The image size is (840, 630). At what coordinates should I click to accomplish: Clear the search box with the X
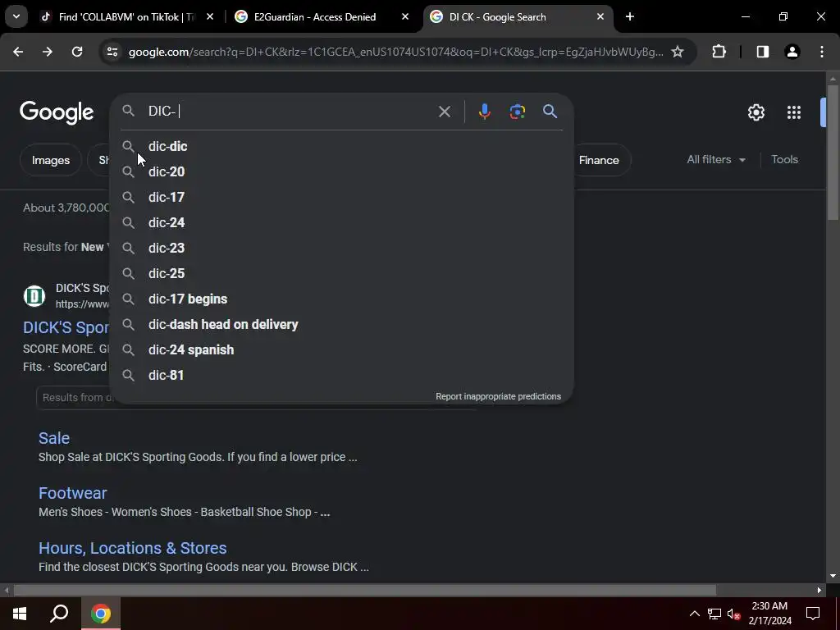pos(444,112)
